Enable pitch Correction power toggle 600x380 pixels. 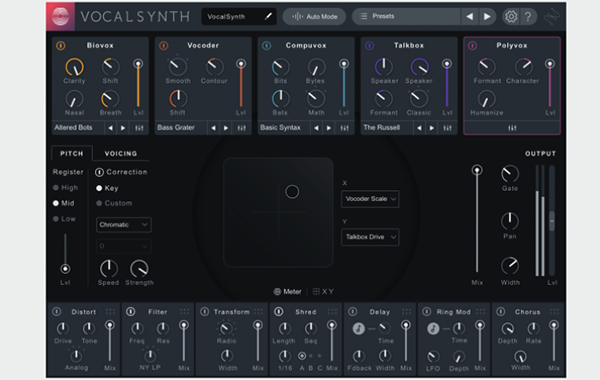(x=99, y=172)
